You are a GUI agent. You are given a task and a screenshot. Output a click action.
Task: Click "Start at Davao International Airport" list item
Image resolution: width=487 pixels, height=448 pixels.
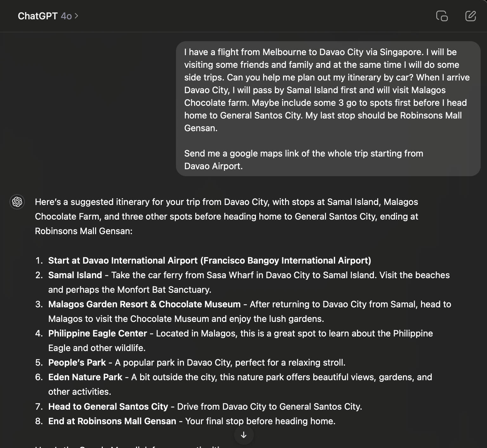pyautogui.click(x=209, y=260)
